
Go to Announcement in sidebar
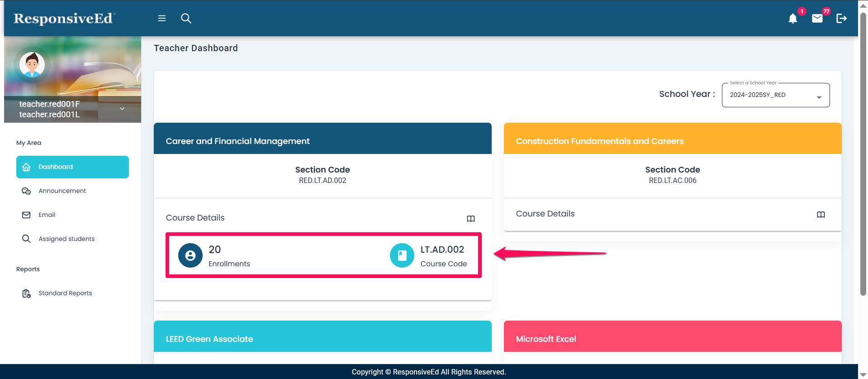(62, 191)
